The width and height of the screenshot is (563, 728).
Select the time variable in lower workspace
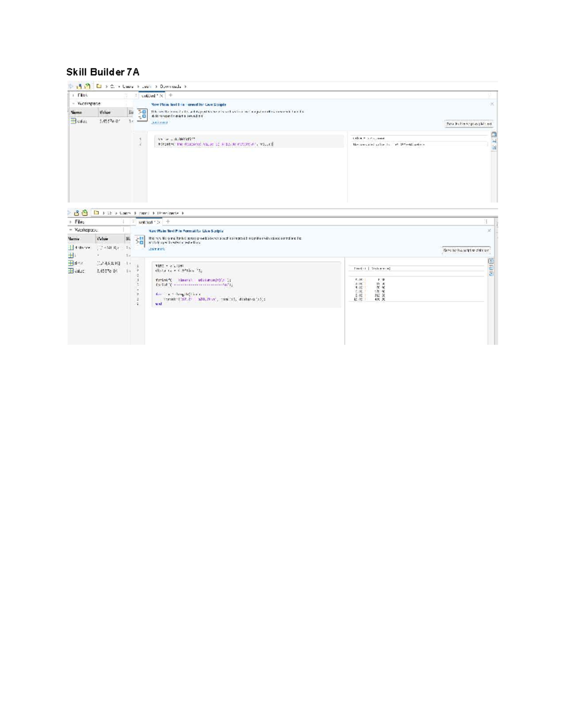point(76,263)
